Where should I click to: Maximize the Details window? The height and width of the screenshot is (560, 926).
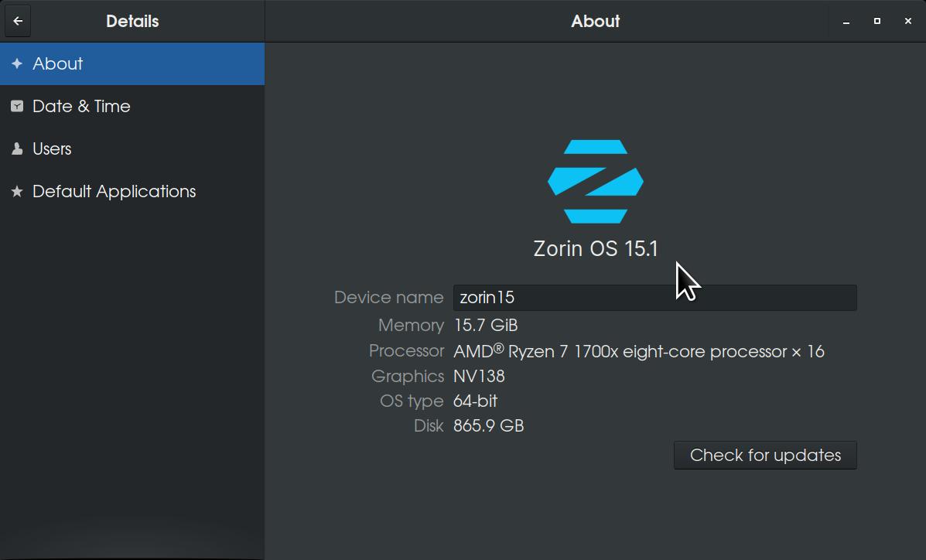tap(877, 21)
